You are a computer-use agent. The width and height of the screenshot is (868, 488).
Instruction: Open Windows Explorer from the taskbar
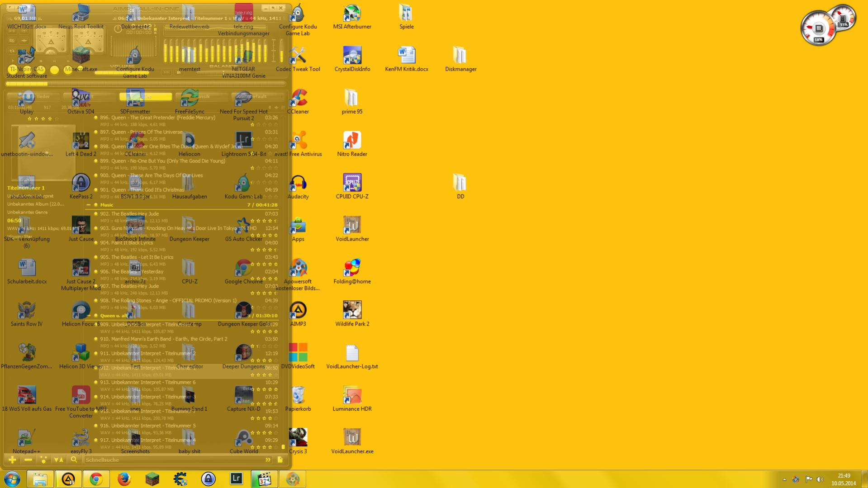point(40,479)
